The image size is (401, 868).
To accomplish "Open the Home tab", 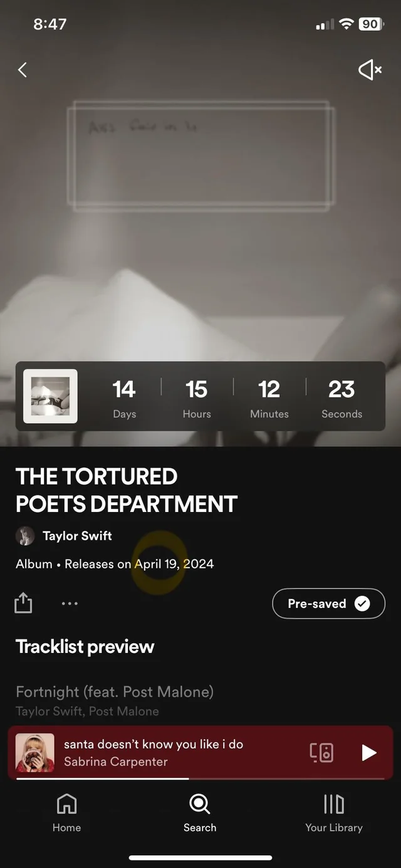I will click(66, 813).
